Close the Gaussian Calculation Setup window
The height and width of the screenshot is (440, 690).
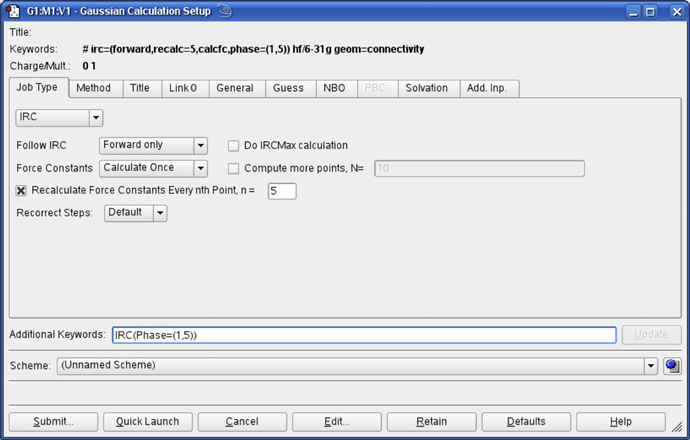677,11
